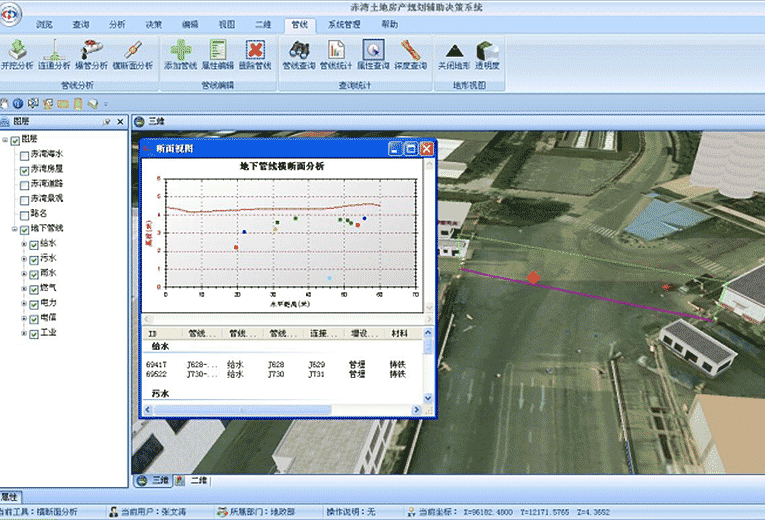This screenshot has width=765, height=520.
Task: Expand the 燃气 gas pipeline node
Action: [x=23, y=288]
